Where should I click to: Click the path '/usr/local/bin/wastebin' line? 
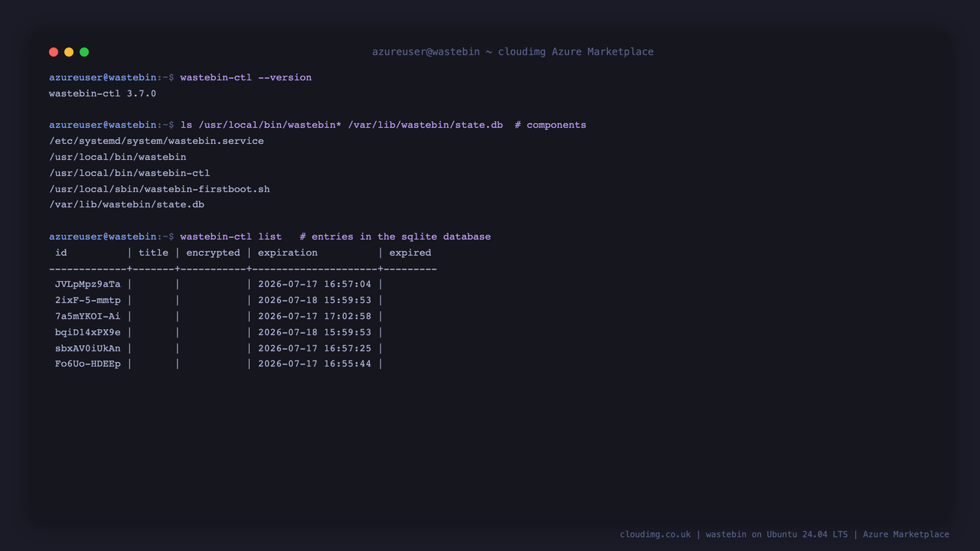click(x=118, y=157)
